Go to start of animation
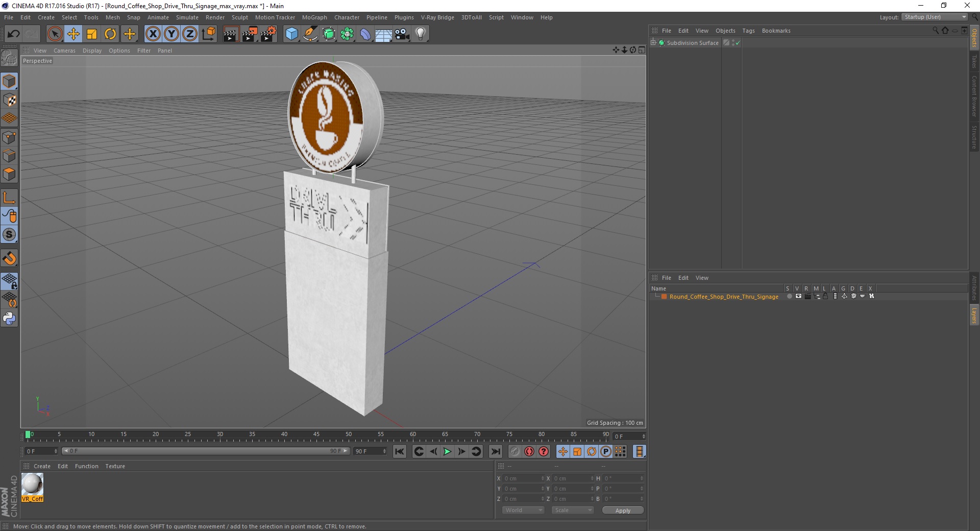 (x=400, y=451)
